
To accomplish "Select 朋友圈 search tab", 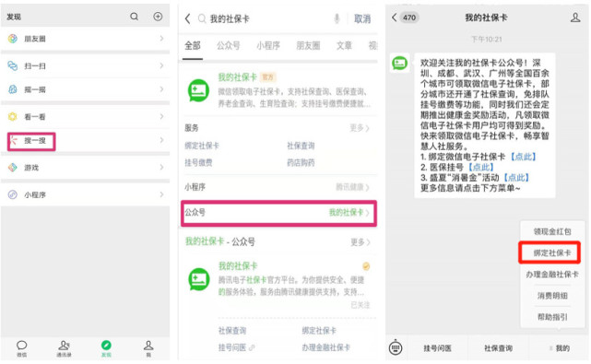I will 308,45.
